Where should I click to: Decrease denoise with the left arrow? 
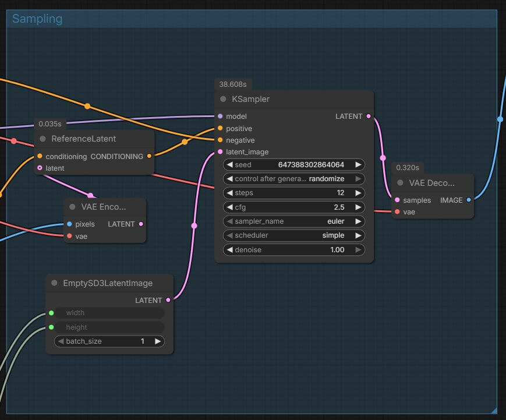pos(229,249)
